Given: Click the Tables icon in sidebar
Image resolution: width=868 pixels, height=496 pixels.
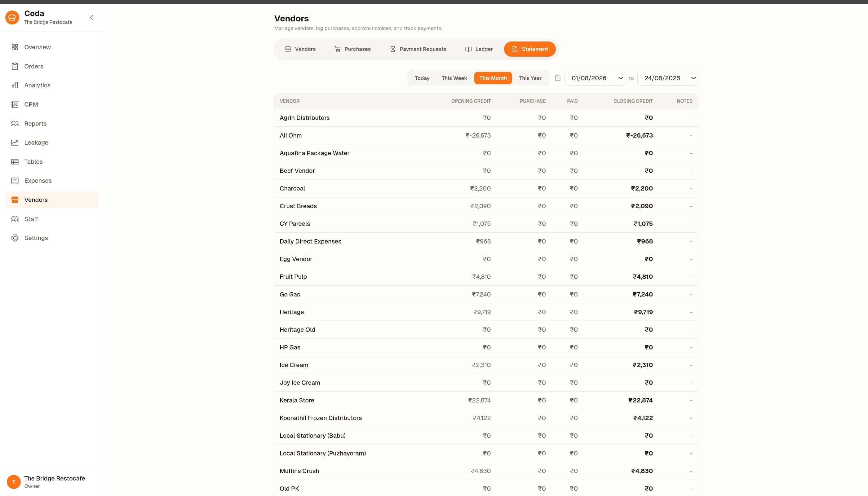Looking at the screenshot, I should [x=15, y=161].
